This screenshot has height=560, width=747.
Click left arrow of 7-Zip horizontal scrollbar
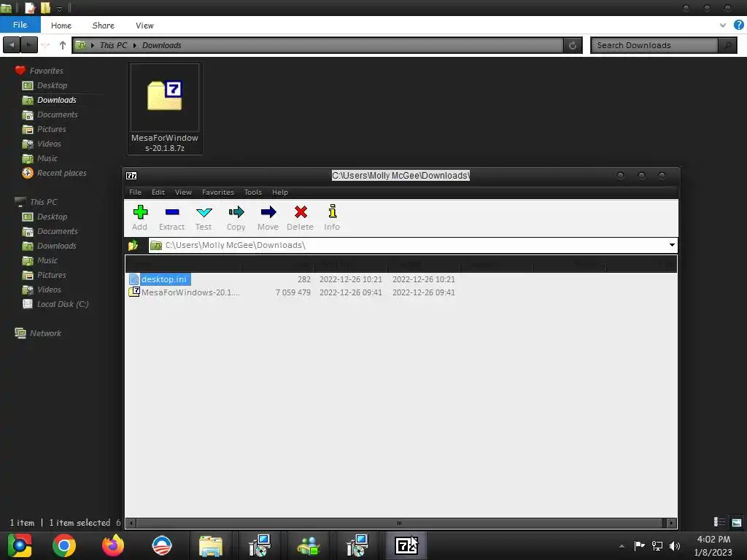point(131,523)
